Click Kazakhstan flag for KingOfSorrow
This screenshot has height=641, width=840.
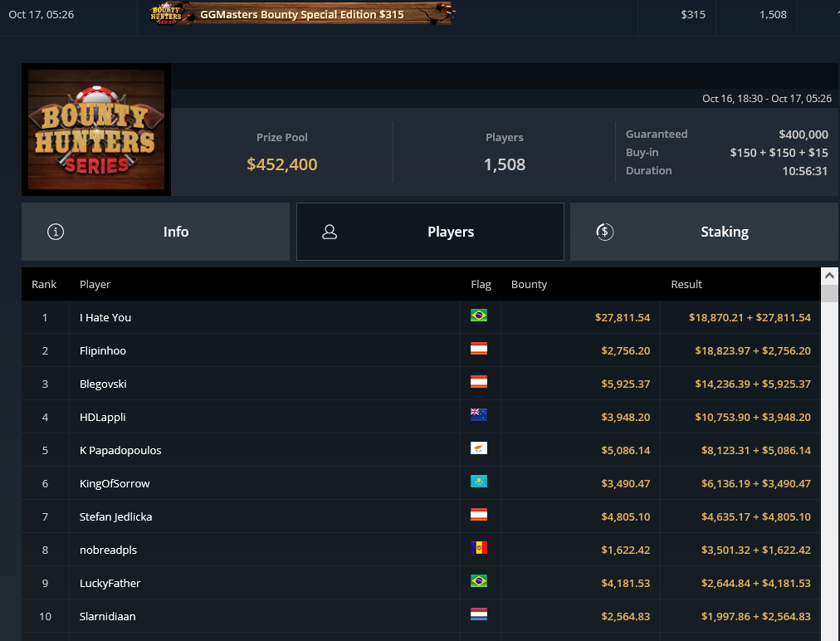pos(478,482)
